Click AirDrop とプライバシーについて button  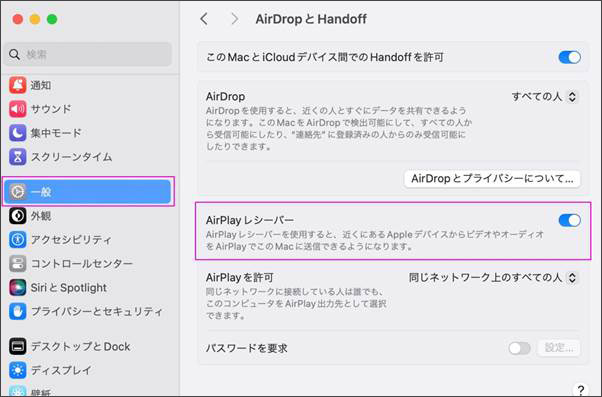(492, 179)
